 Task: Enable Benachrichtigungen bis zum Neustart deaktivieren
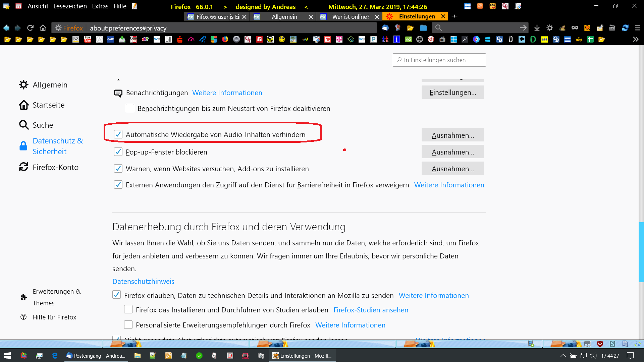130,108
